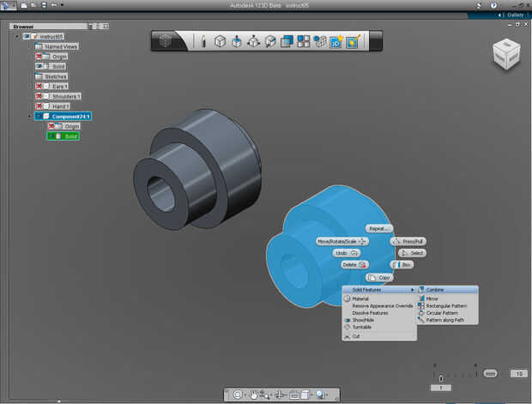532x404 pixels.
Task: Click the Help question mark icon
Action: tap(493, 5)
